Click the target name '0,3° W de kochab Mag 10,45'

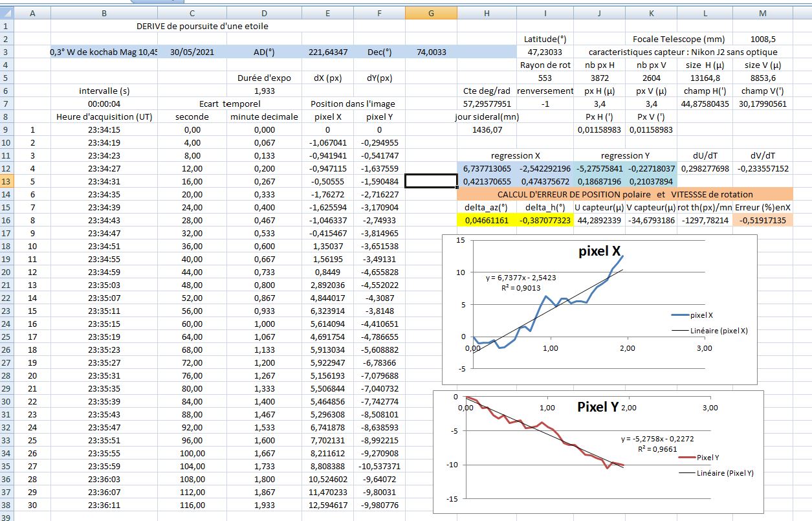click(x=104, y=52)
